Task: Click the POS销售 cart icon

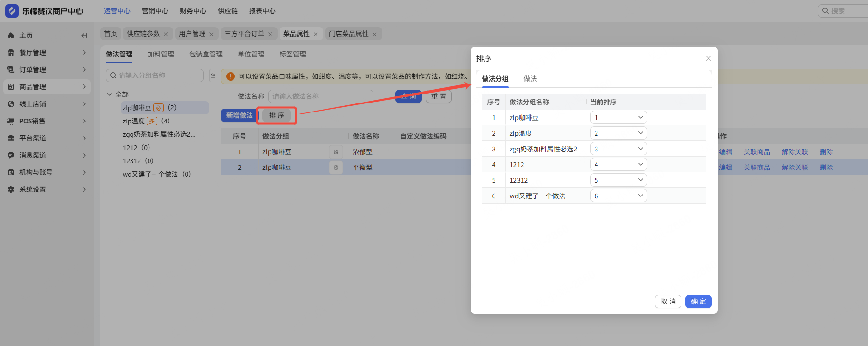Action: click(11, 121)
